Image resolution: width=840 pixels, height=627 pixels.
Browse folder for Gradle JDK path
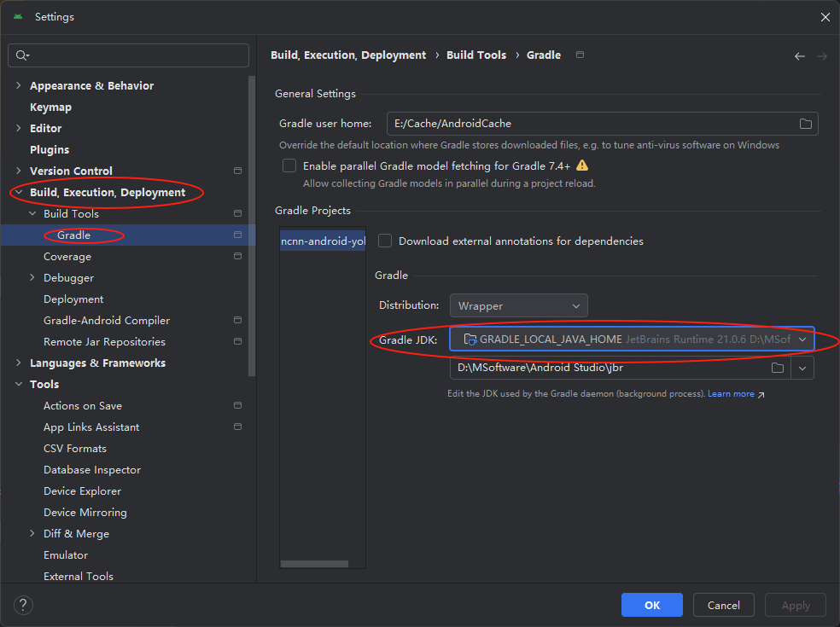[x=778, y=368]
